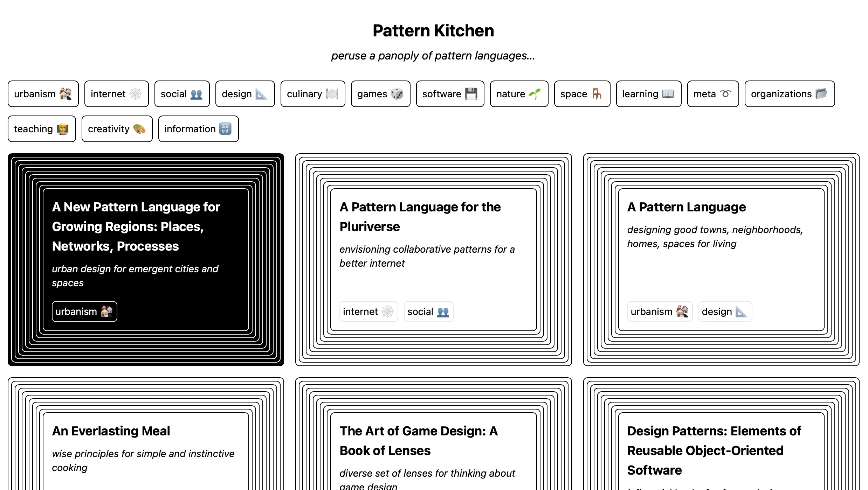Click 'diverse set of lenses' description text

(x=427, y=480)
